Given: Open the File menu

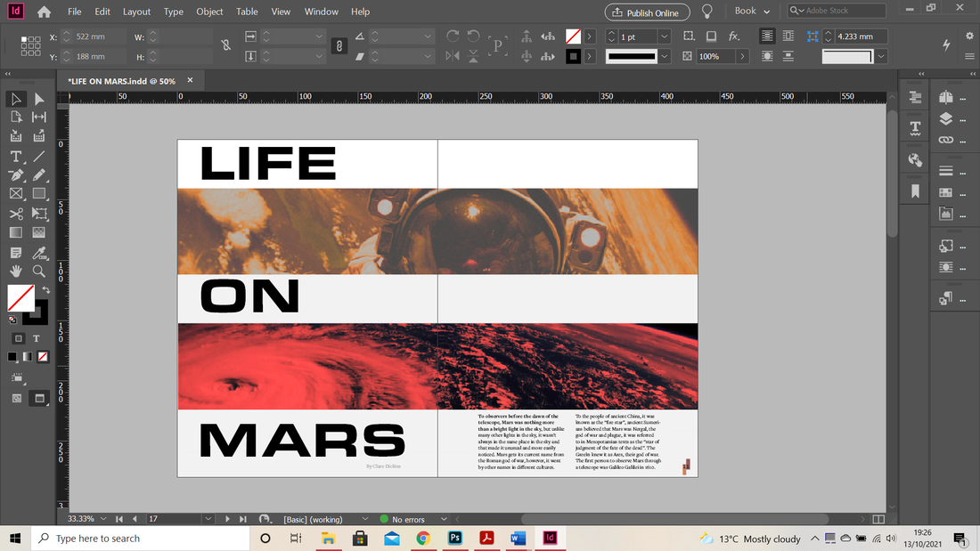Looking at the screenshot, I should (74, 12).
